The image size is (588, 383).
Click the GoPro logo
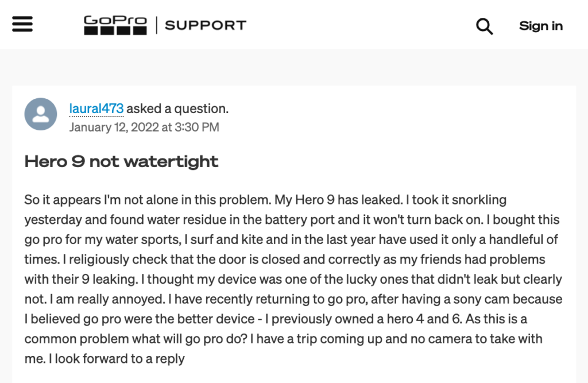(x=115, y=25)
